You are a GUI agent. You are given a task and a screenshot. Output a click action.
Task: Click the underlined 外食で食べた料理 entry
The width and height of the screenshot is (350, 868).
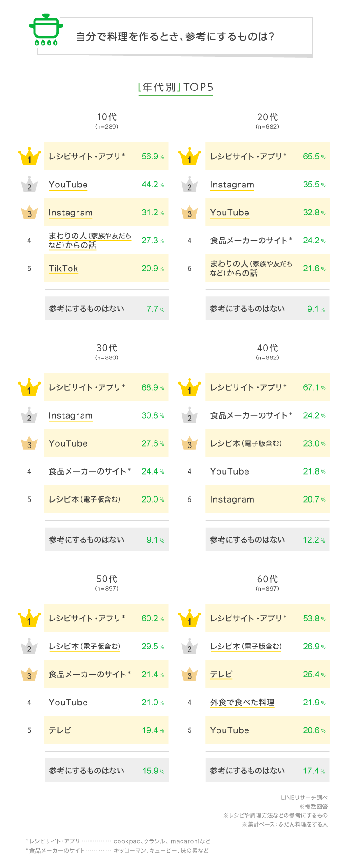click(242, 703)
